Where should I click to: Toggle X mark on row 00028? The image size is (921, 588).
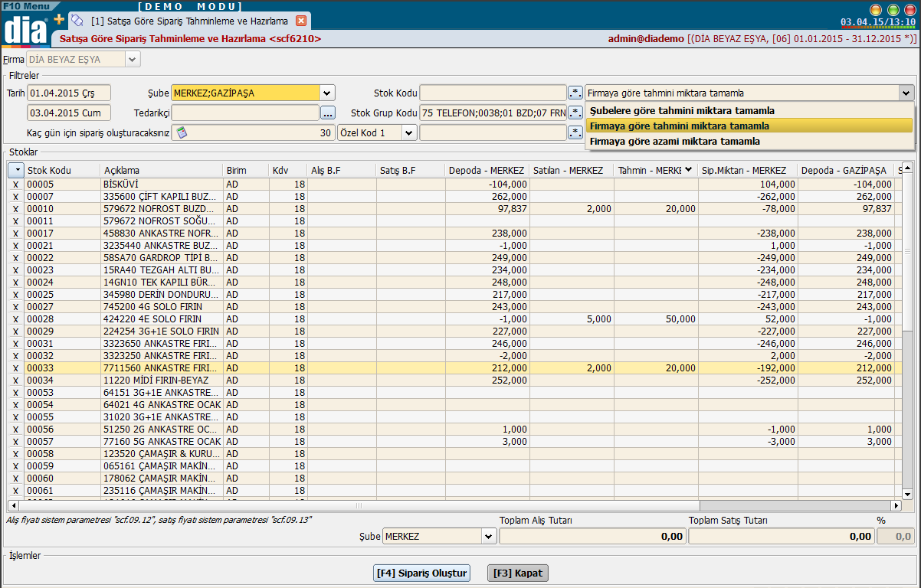click(x=15, y=318)
